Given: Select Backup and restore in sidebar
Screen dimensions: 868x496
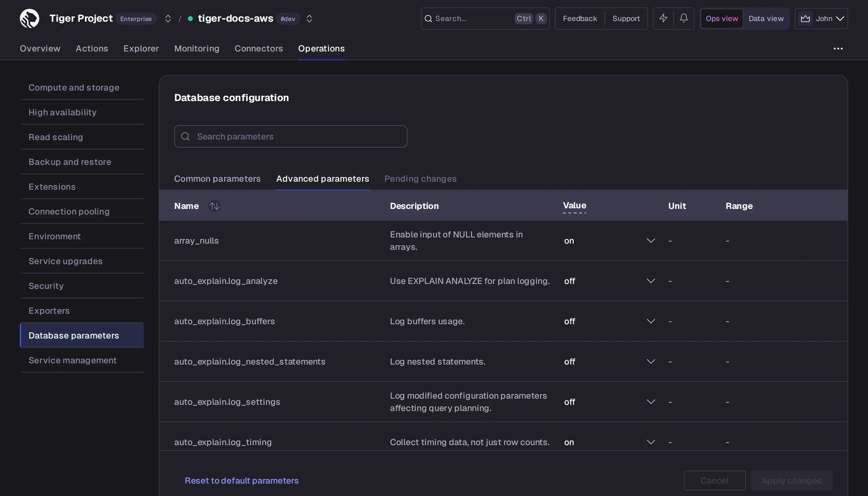Looking at the screenshot, I should tap(82, 162).
